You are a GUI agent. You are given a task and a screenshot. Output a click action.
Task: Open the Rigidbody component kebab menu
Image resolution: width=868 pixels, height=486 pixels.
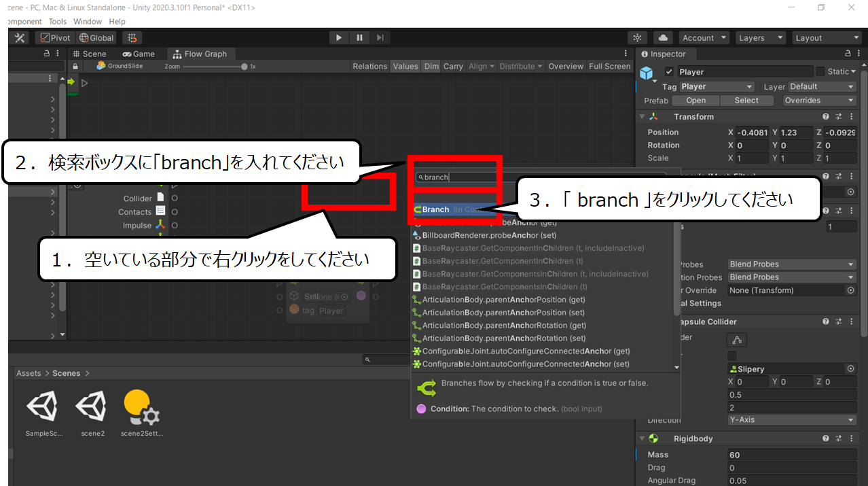pos(851,438)
